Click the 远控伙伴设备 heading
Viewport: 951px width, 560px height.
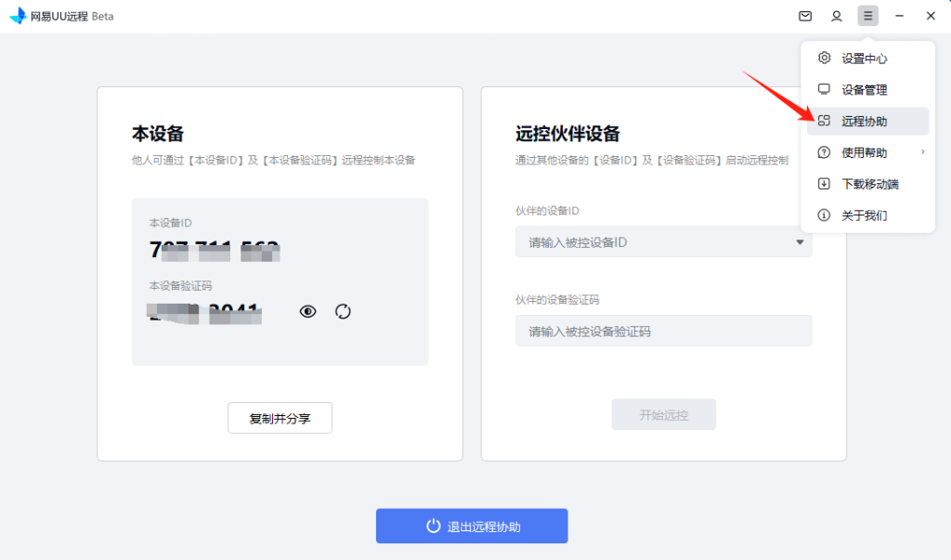[567, 134]
